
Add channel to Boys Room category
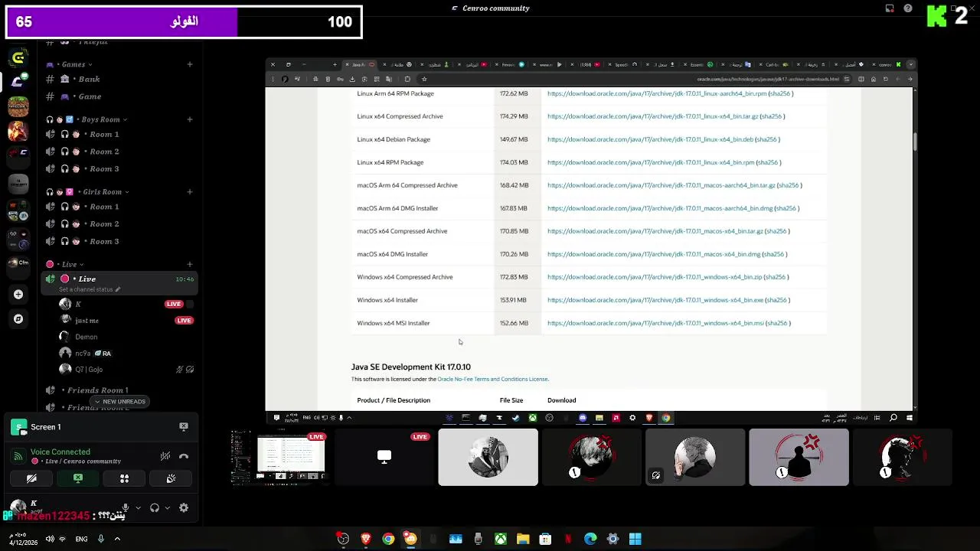tap(190, 119)
